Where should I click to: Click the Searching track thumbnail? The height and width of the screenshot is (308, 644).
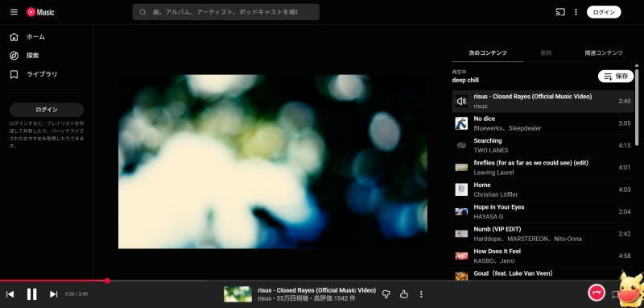tap(461, 146)
